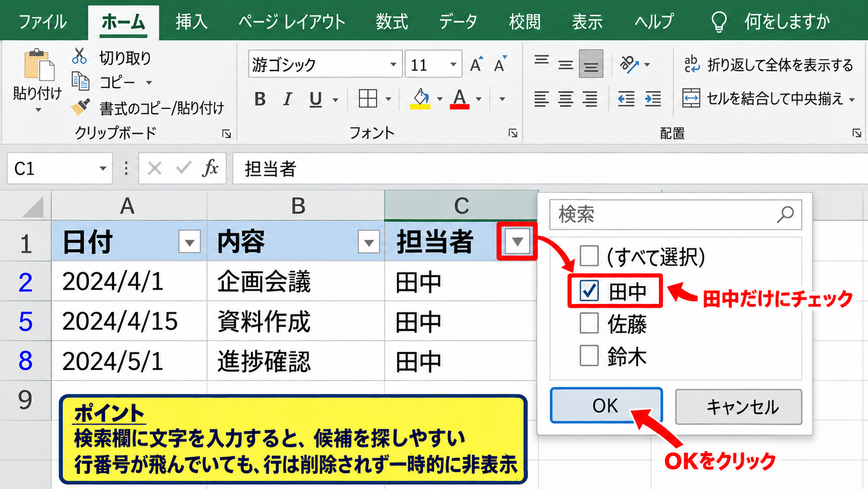This screenshot has width=868, height=489.
Task: Open the font name 游ゴシック dropdown
Action: point(394,64)
